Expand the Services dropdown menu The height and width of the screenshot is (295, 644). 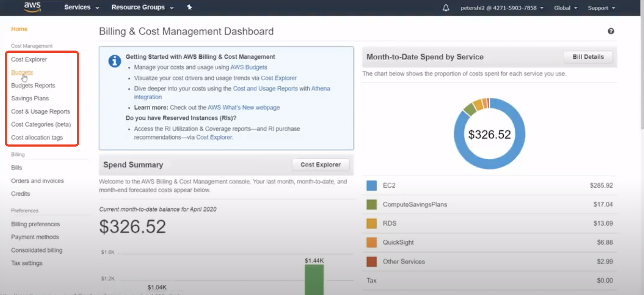[81, 7]
